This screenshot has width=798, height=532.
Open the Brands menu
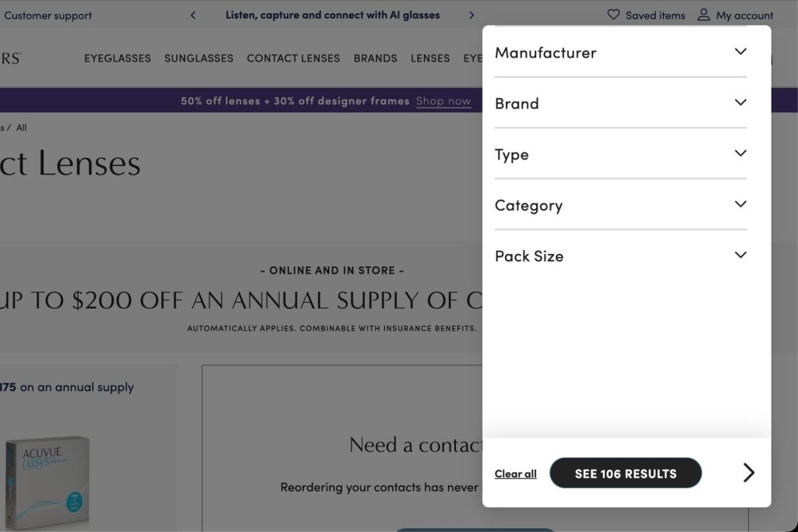click(x=375, y=58)
